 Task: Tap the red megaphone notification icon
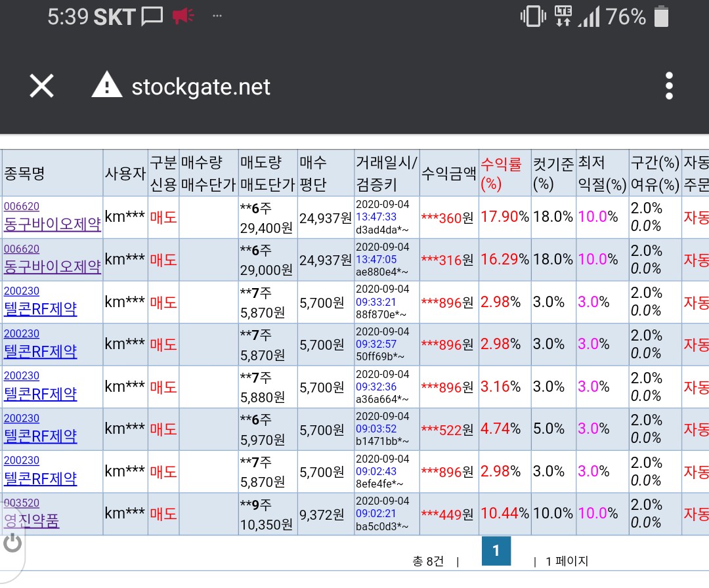click(184, 17)
